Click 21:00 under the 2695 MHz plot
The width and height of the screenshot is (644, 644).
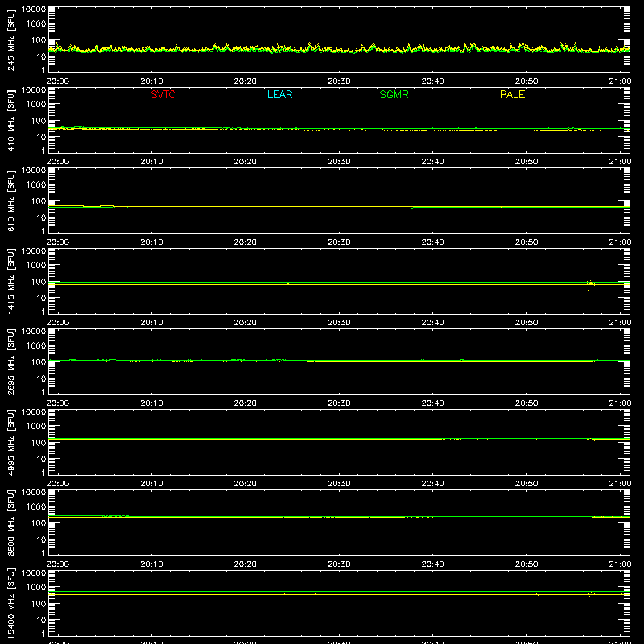click(x=620, y=403)
